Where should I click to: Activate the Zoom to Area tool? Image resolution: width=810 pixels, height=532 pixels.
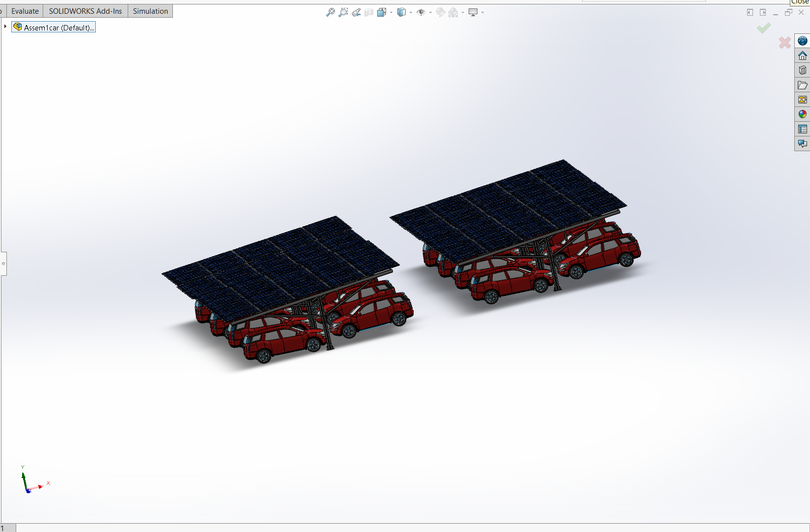pyautogui.click(x=343, y=12)
